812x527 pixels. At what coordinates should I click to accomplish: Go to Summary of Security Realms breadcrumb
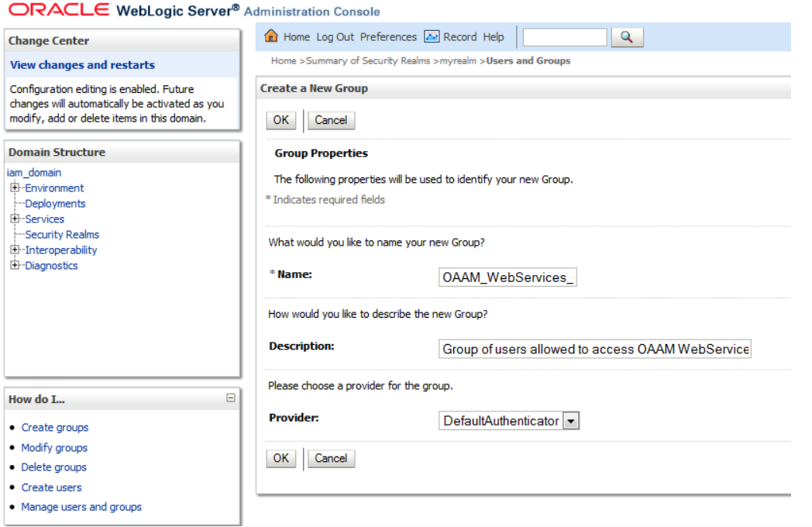point(368,60)
